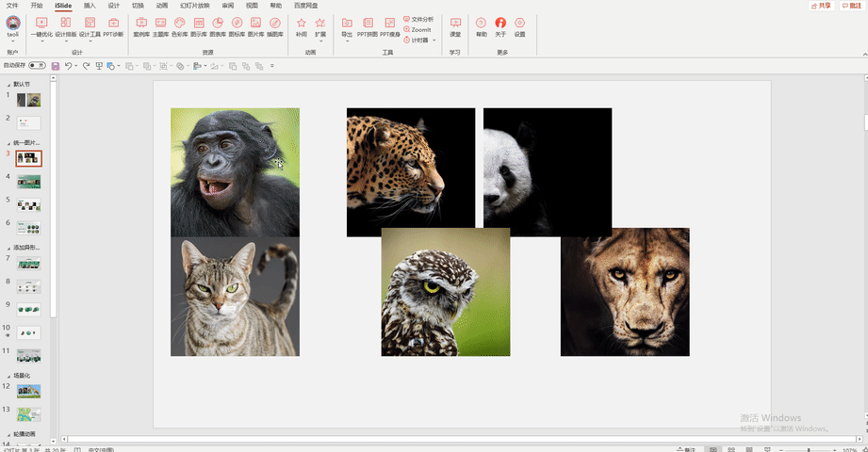Click the 共享 share button
The height and width of the screenshot is (452, 868).
point(822,6)
